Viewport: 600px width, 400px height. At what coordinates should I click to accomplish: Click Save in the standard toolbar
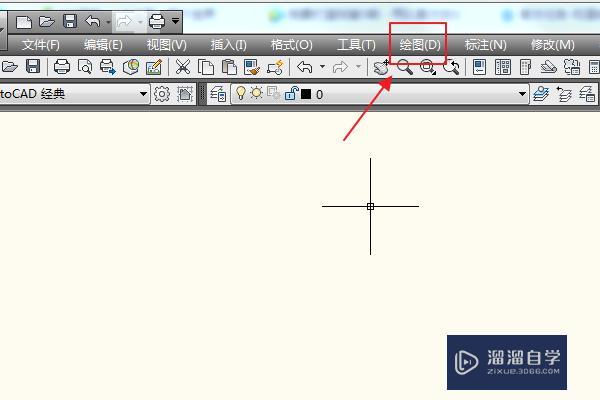coord(33,67)
